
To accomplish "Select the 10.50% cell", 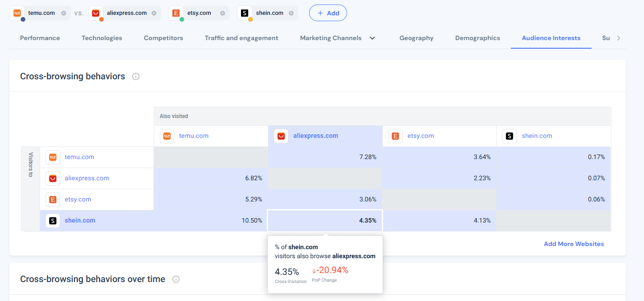I will 211,221.
